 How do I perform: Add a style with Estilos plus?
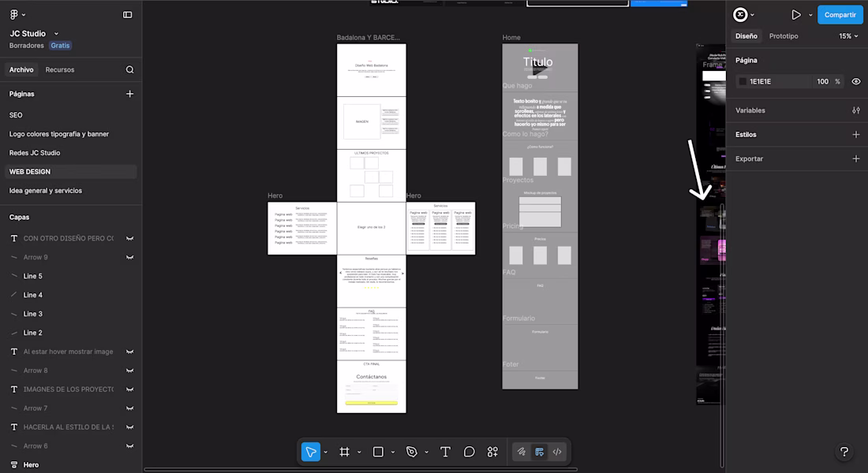tap(856, 135)
